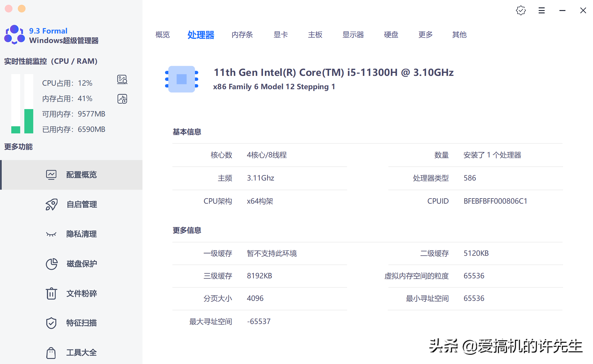Click the blue processor chip icon
This screenshot has width=593, height=364.
click(x=182, y=79)
